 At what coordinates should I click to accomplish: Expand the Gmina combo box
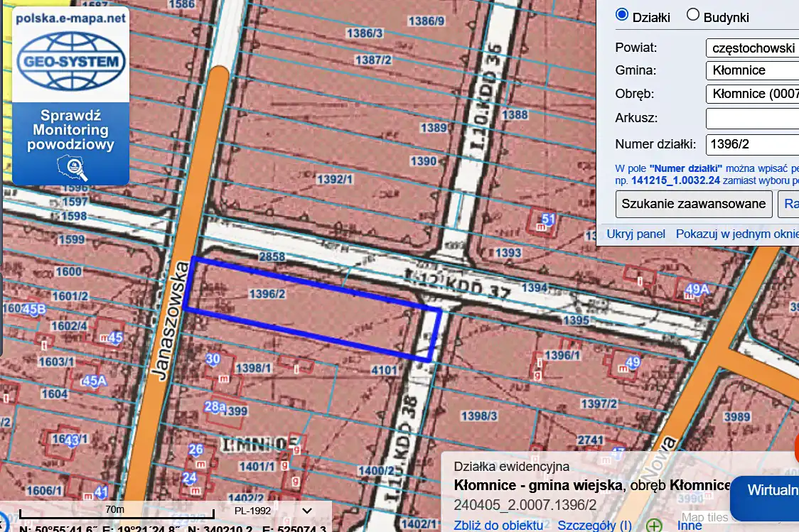752,70
